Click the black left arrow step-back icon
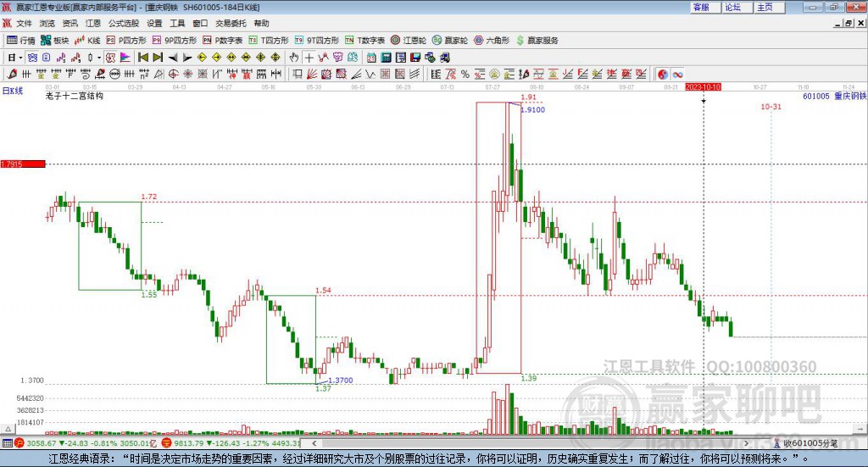Screen dimensions: 868x467 point(173,58)
